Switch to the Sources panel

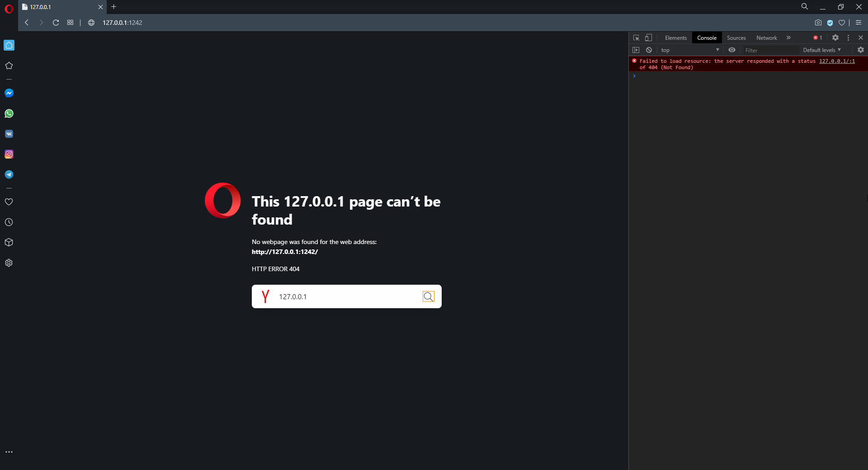[x=736, y=38]
